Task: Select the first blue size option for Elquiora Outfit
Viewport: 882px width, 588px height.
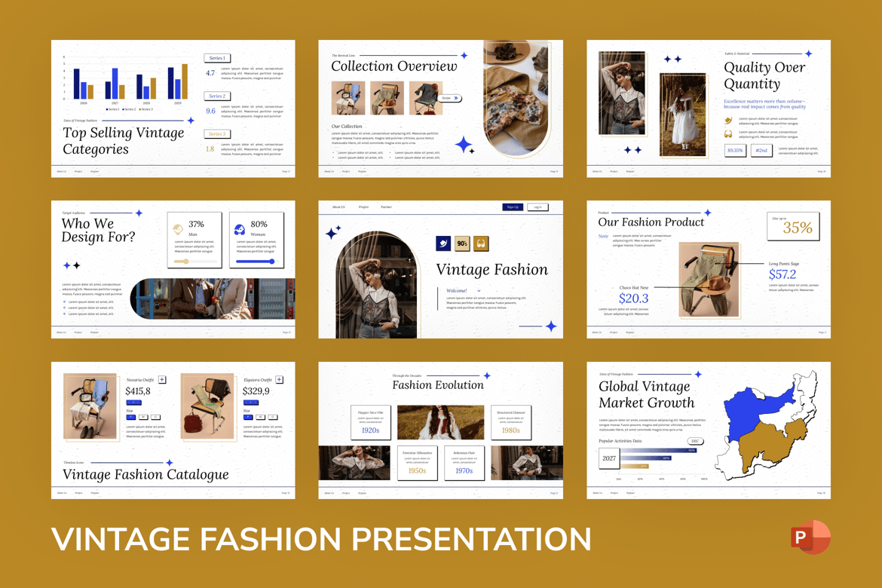Action: click(x=248, y=417)
